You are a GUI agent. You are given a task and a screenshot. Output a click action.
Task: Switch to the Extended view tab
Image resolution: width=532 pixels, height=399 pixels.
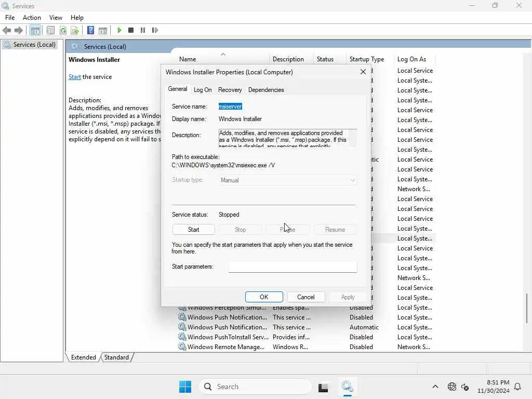click(84, 357)
